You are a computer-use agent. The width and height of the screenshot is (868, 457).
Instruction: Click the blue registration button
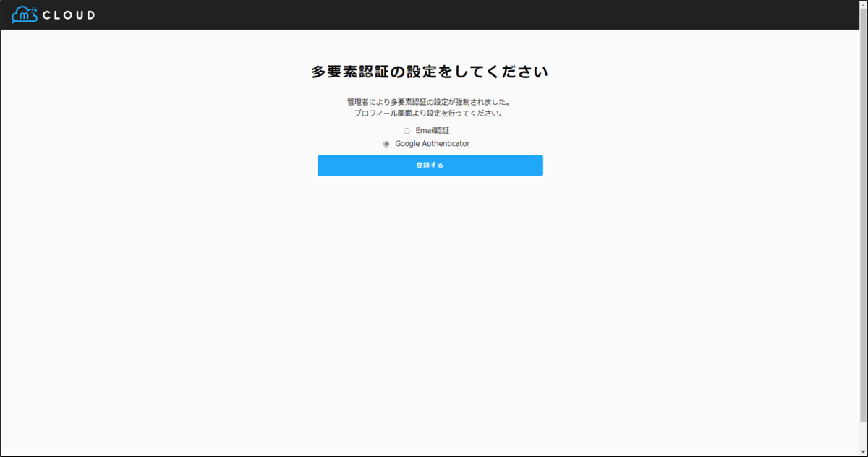[430, 165]
